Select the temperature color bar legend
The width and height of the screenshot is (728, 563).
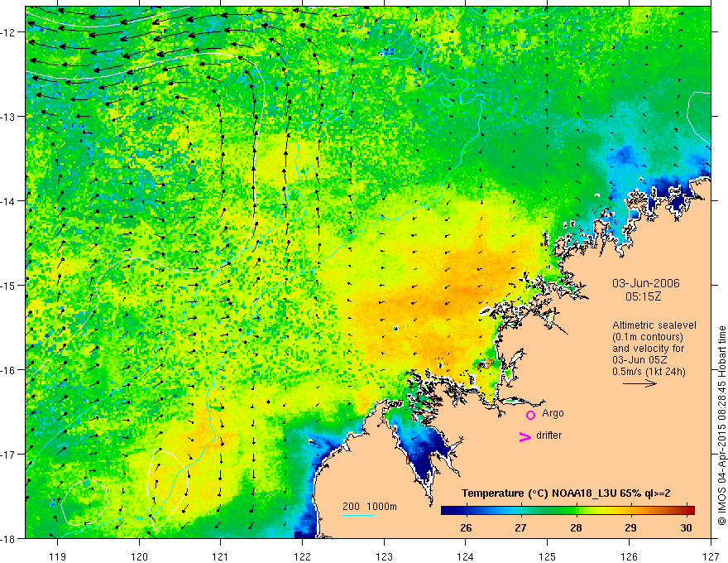568,510
